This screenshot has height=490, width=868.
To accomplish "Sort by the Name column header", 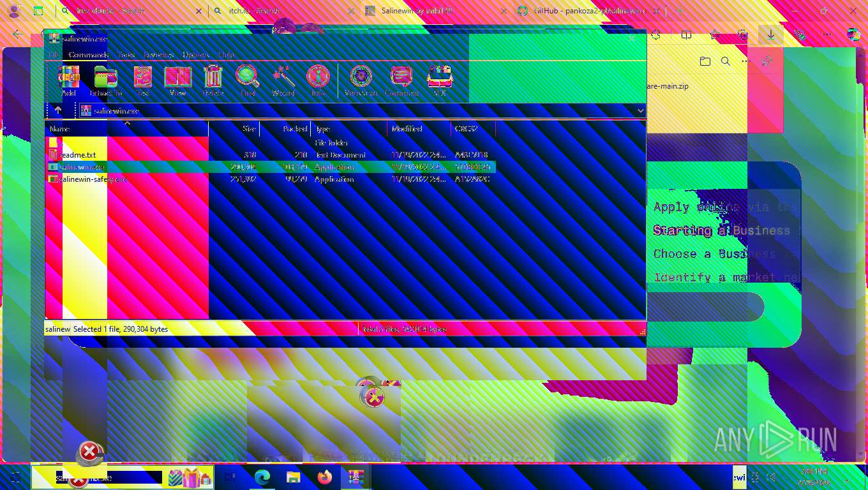I will (x=126, y=129).
